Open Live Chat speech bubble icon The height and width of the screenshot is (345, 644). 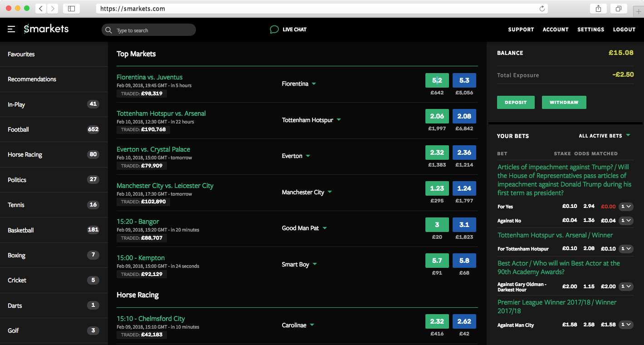(274, 30)
